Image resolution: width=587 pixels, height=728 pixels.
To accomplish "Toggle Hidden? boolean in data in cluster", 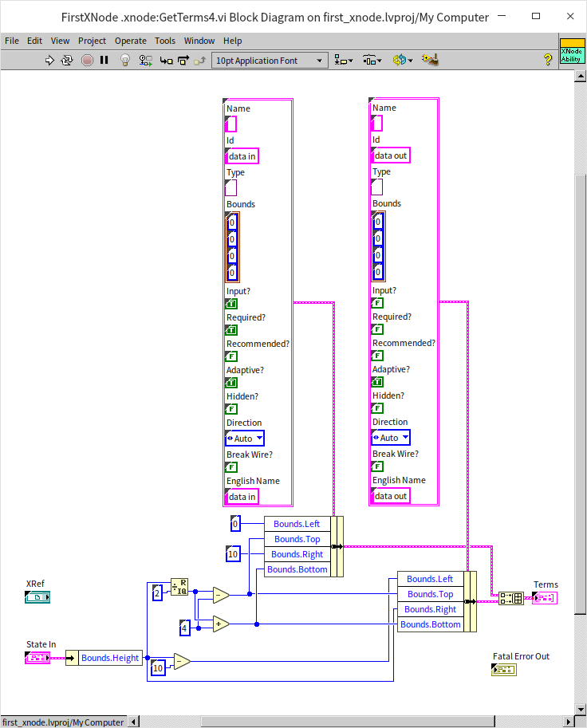I will tap(231, 409).
